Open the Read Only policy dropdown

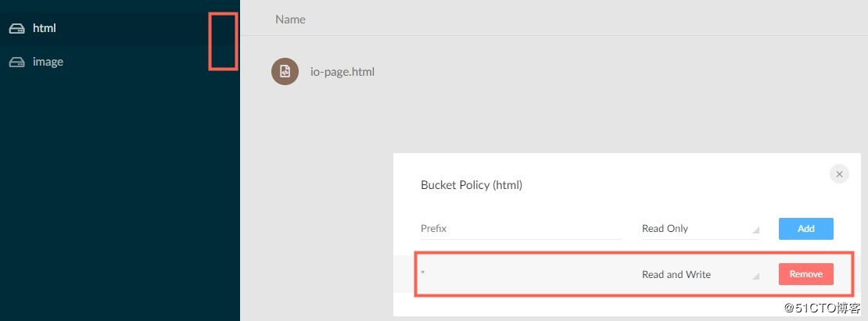tap(700, 229)
